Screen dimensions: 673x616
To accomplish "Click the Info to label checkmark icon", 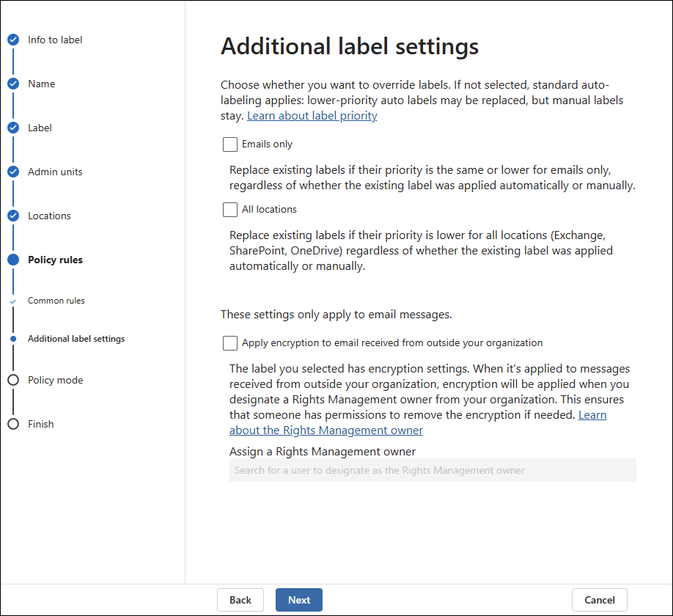I will point(13,40).
